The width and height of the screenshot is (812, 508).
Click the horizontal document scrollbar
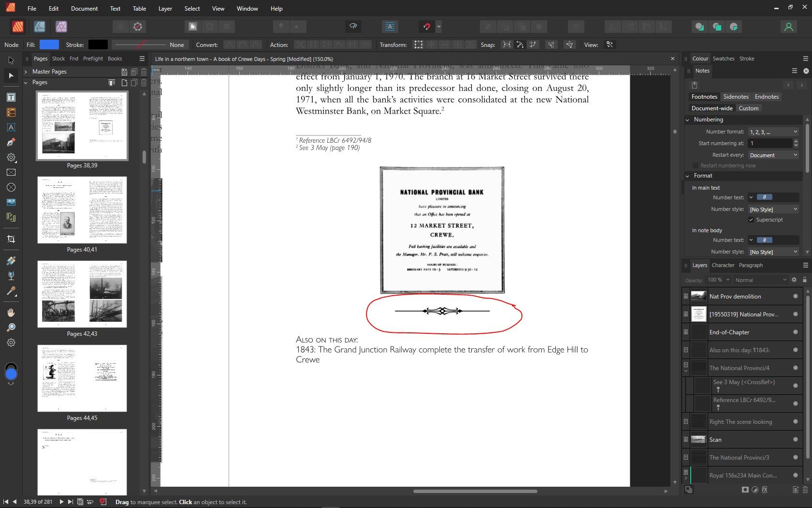[475, 491]
